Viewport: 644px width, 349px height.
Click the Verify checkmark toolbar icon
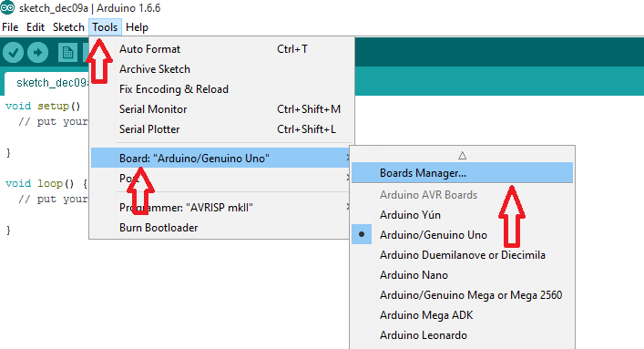[x=13, y=53]
